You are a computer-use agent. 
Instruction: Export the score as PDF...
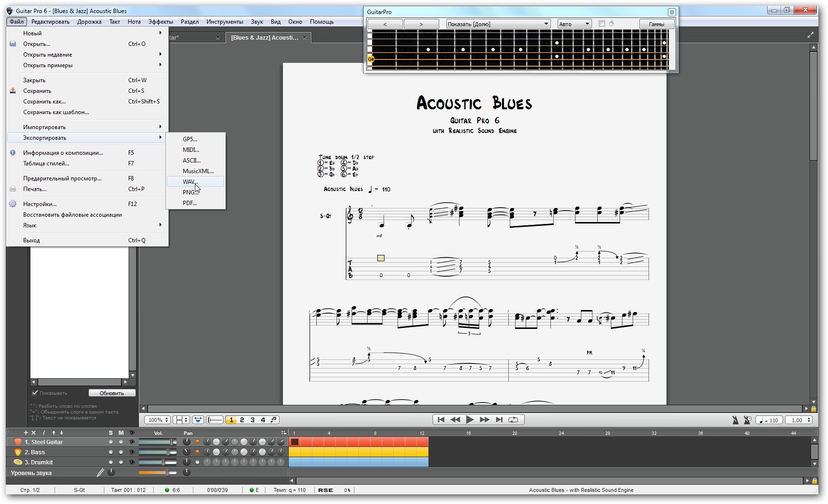(195, 203)
